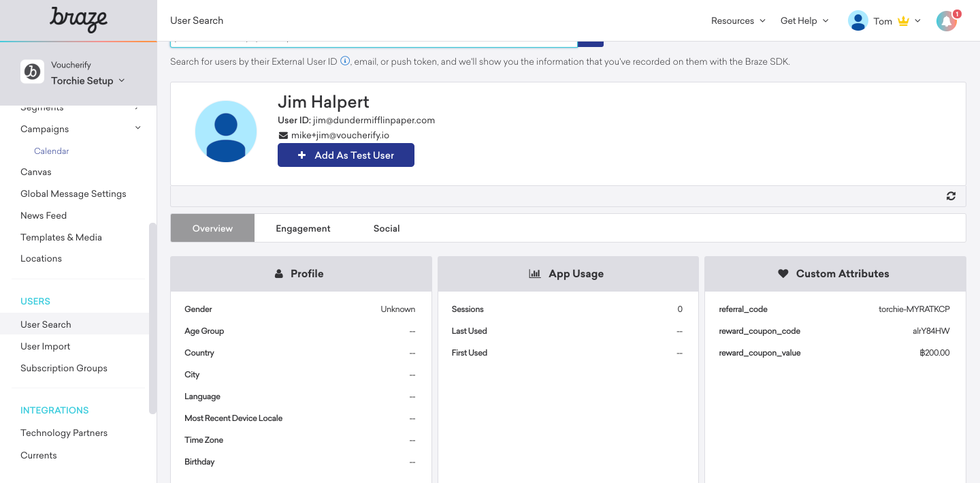Click the User Search page title
Screen dimensions: 980x483
pyautogui.click(x=197, y=20)
